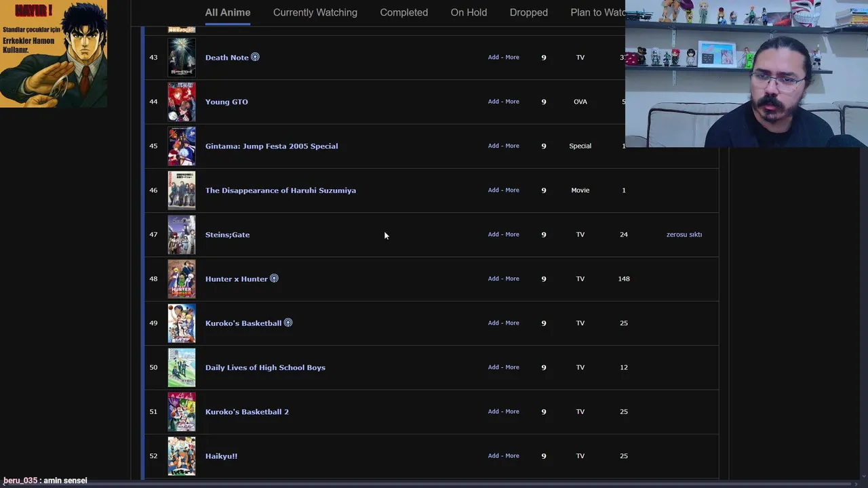Click Add in the Steins;Gate row
The width and height of the screenshot is (868, 488).
point(494,235)
